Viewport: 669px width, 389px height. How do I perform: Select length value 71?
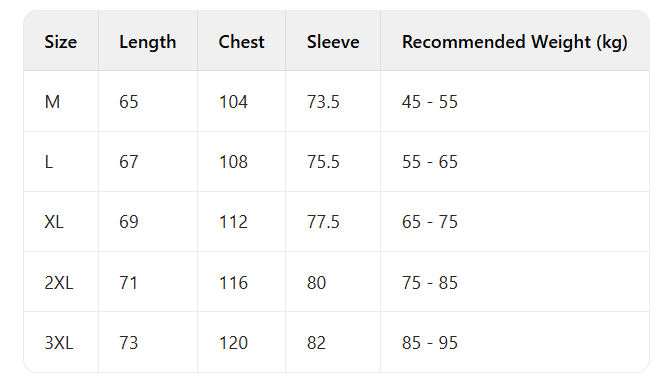[128, 283]
